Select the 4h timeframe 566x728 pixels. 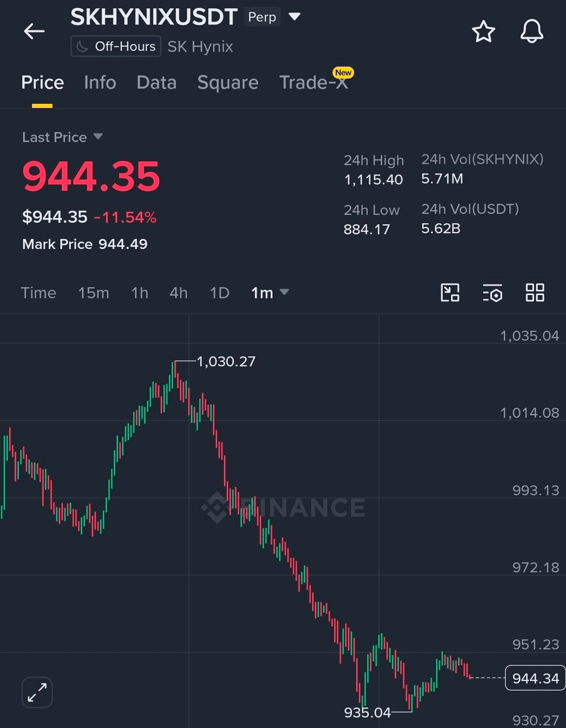click(x=178, y=292)
